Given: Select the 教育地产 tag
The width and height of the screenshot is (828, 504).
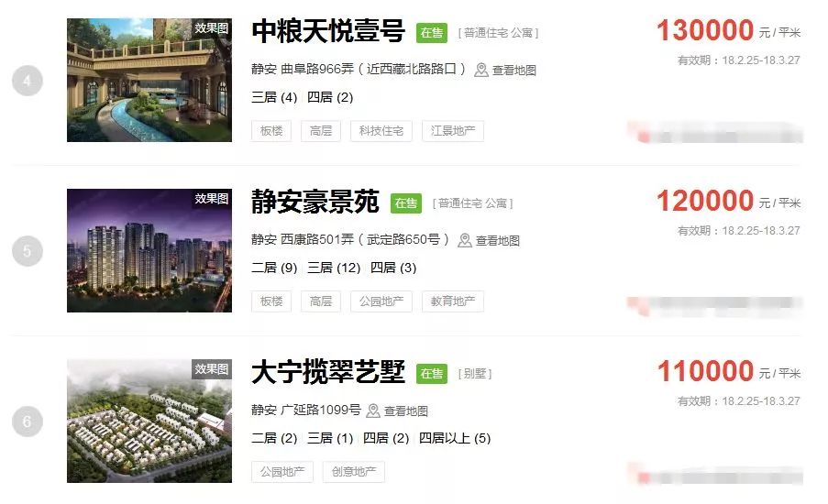Looking at the screenshot, I should point(453,301).
